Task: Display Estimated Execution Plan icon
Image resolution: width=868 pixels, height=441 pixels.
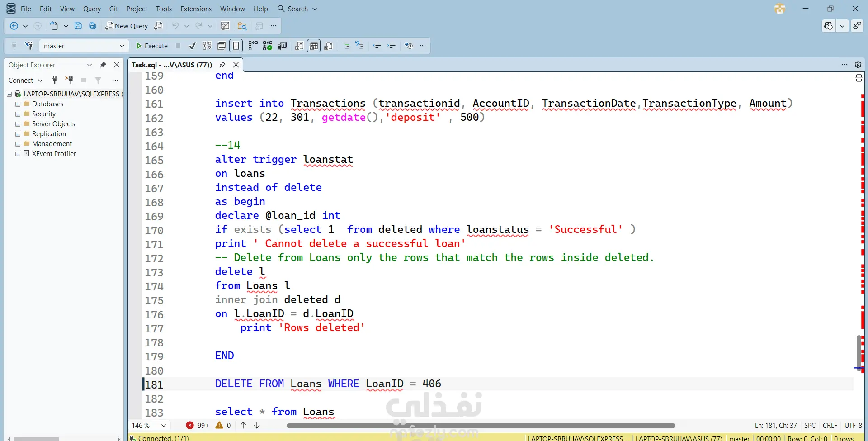Action: 207,46
